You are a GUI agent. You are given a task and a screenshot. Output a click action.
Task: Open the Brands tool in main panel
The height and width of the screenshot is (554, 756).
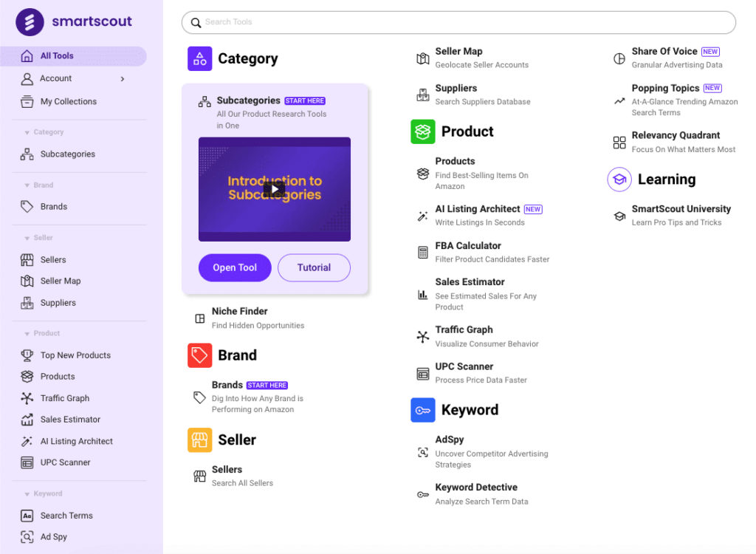click(x=227, y=385)
